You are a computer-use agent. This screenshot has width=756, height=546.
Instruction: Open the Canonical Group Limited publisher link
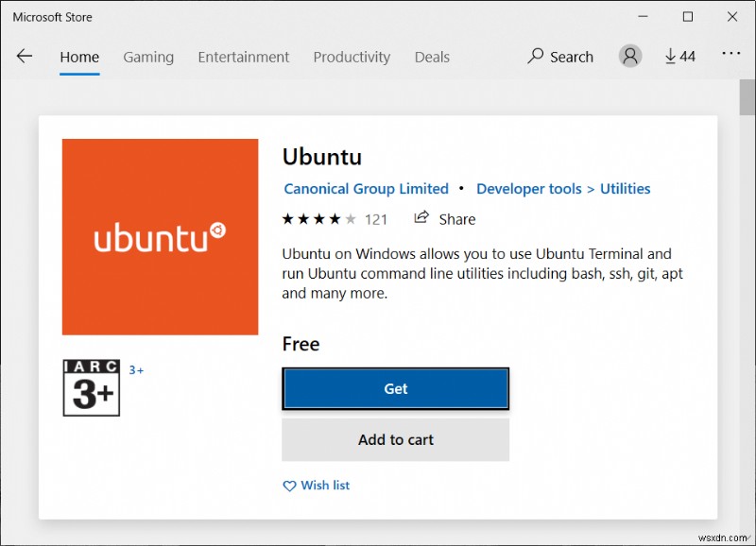tap(366, 188)
